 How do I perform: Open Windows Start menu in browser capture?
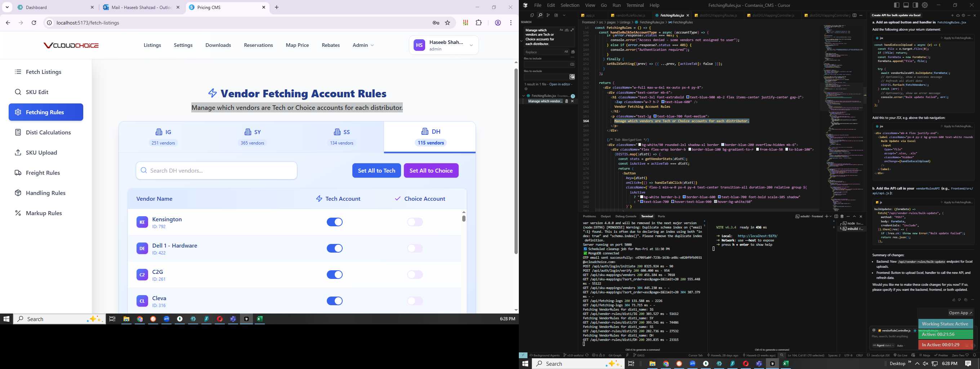[x=6, y=319]
